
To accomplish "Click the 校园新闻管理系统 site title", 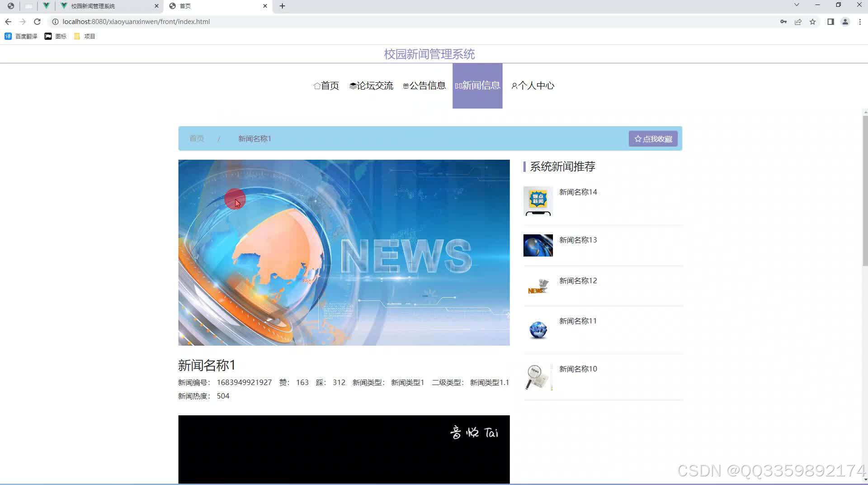I will pos(429,54).
